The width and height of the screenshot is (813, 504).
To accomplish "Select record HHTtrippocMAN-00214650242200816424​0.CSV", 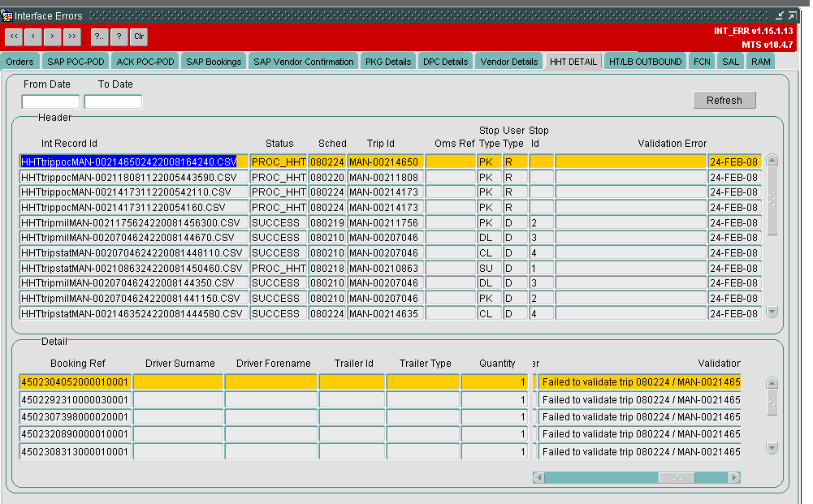I will [134, 162].
